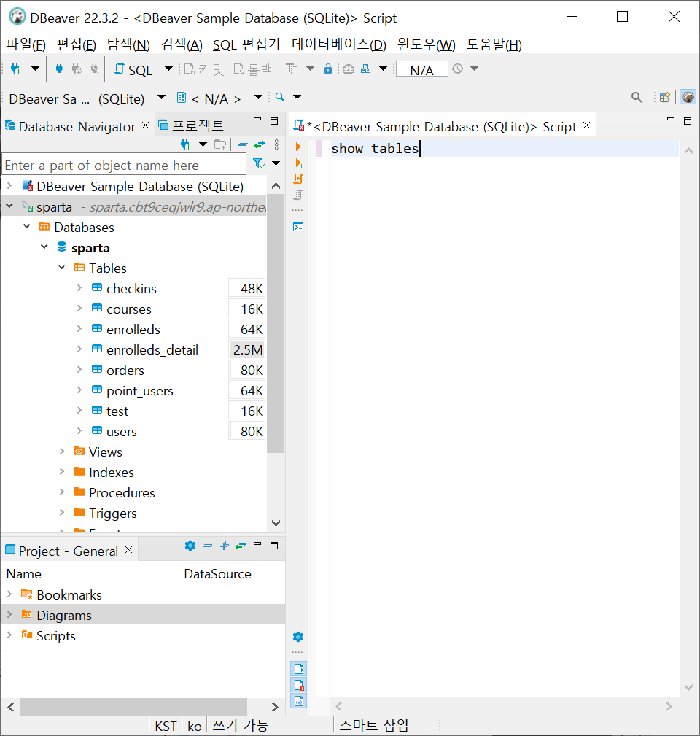Expand the checkins table
Screen dimensions: 700x736
[x=79, y=287]
